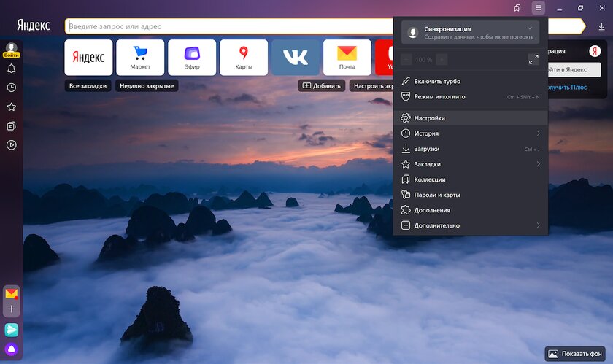This screenshot has width=613, height=364.
Task: Open the Почта tile
Action: click(347, 58)
